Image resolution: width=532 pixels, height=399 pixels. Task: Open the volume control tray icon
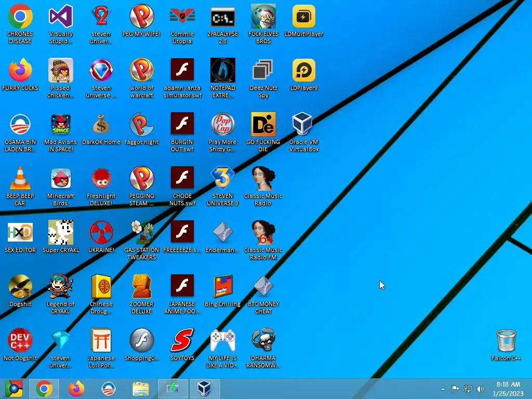click(480, 389)
